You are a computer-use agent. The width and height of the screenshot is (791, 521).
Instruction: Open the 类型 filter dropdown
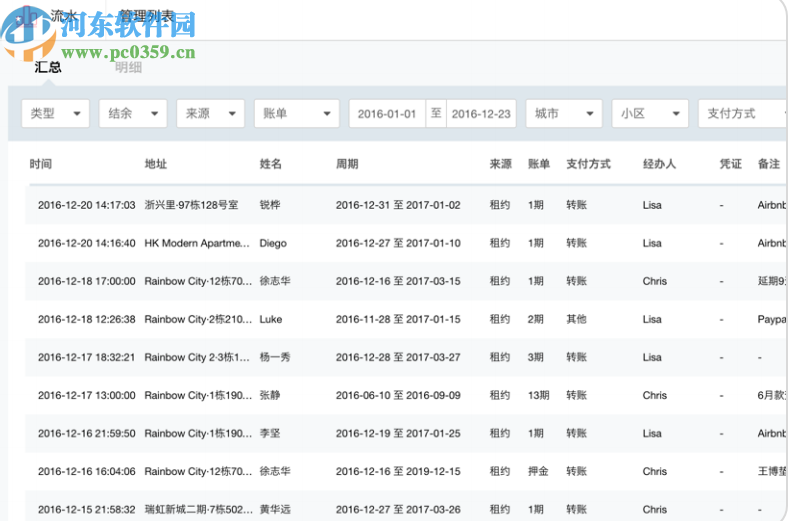55,114
